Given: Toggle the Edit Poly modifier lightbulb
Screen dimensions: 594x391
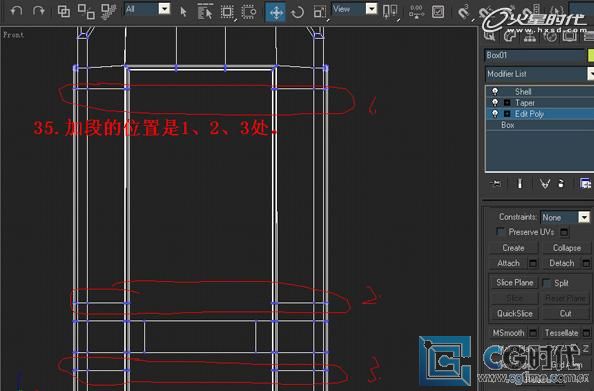Looking at the screenshot, I should click(x=495, y=114).
